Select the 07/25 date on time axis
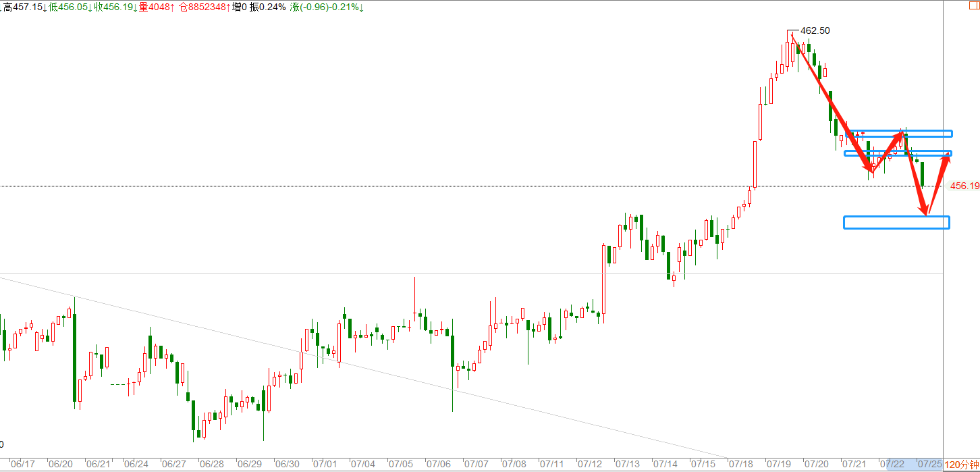Image resolution: width=980 pixels, height=472 pixels. pos(931,465)
